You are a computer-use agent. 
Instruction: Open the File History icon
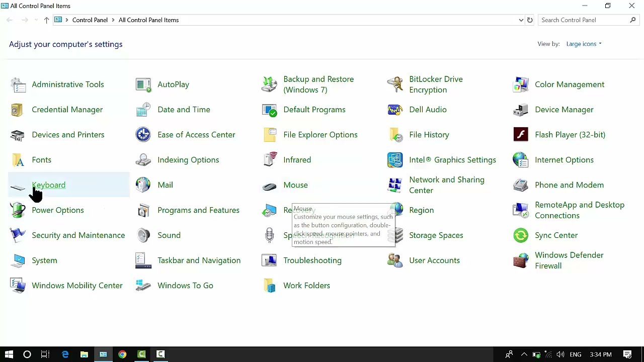pyautogui.click(x=395, y=135)
